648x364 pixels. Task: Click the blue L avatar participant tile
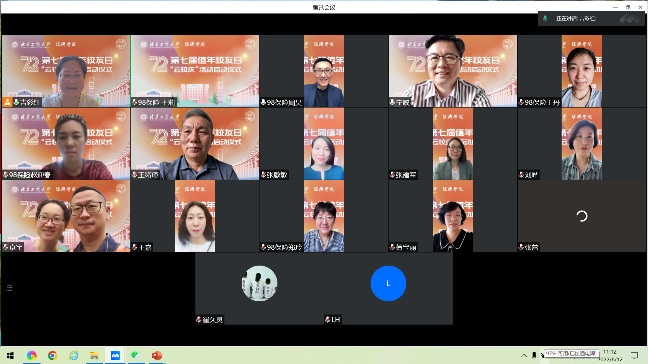[x=388, y=288]
